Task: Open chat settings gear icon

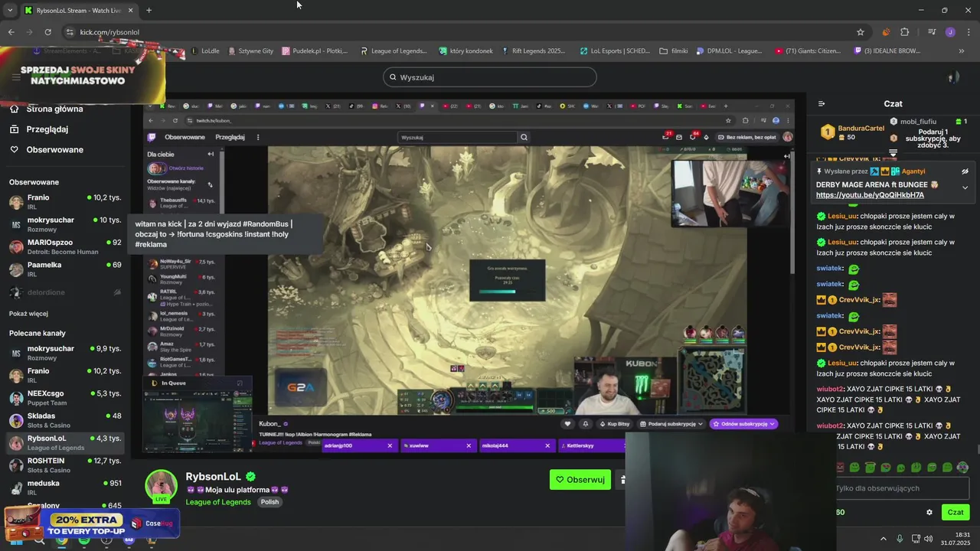Action: [x=929, y=512]
